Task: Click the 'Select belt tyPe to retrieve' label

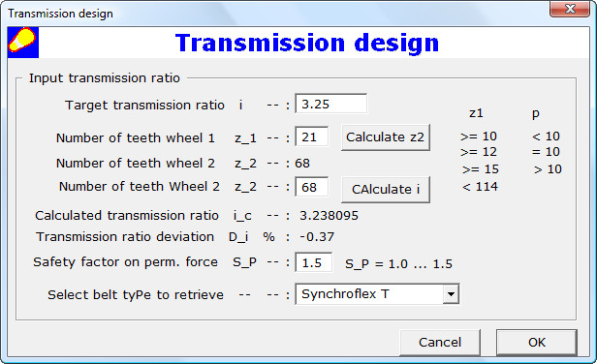Action: [x=136, y=294]
